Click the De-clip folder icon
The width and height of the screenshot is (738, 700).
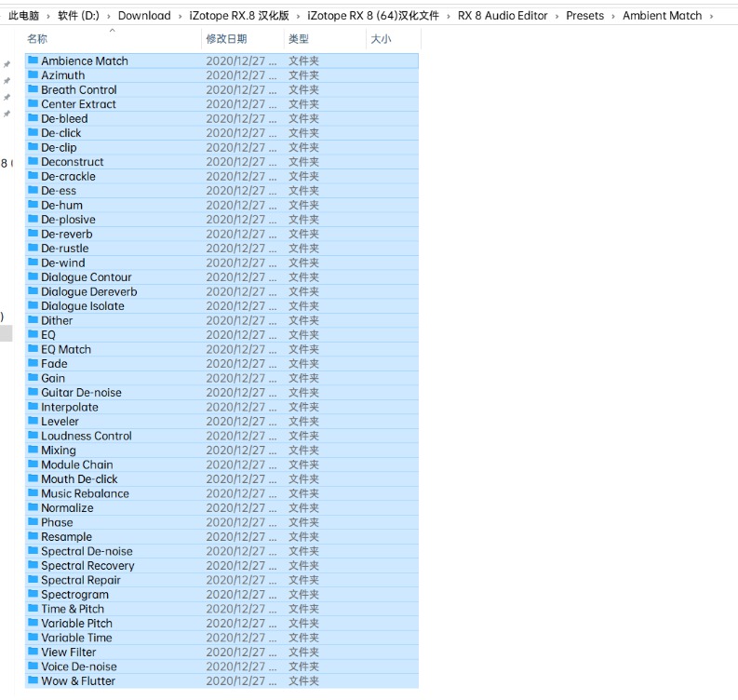pos(33,147)
